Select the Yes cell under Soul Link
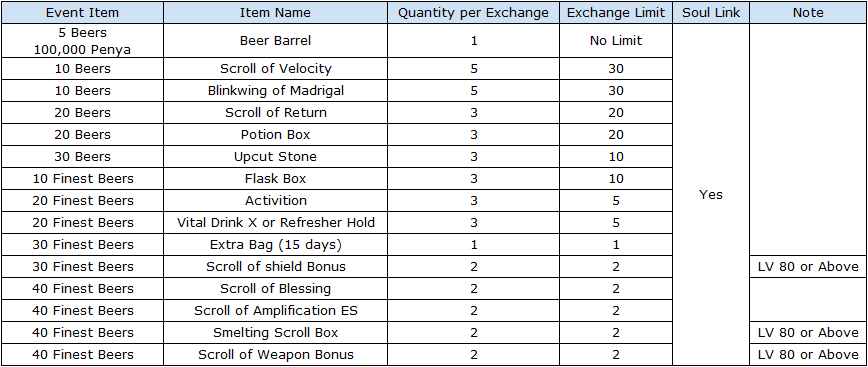868x367 pixels. [x=711, y=195]
